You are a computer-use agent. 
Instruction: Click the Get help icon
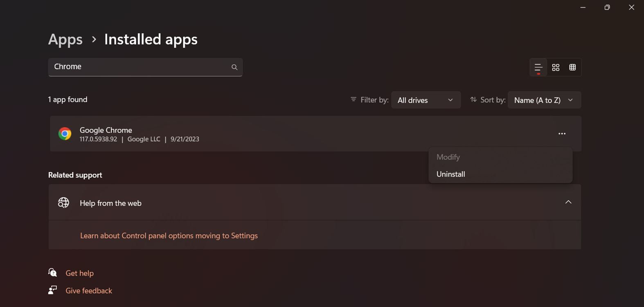point(53,273)
